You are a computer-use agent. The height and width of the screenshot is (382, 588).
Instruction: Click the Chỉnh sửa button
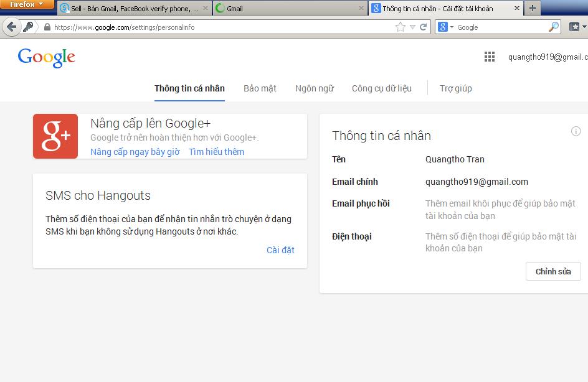pos(553,271)
